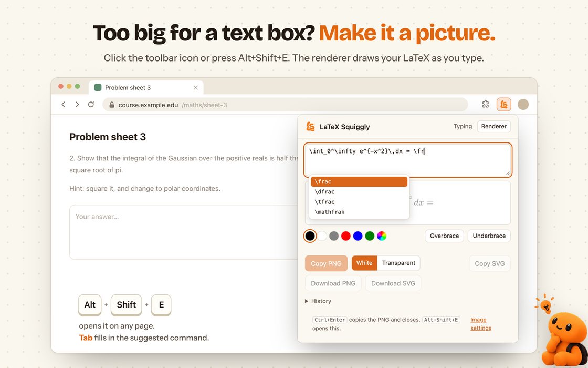Click the hint text about polar coordinates
The height and width of the screenshot is (368, 588).
click(145, 188)
